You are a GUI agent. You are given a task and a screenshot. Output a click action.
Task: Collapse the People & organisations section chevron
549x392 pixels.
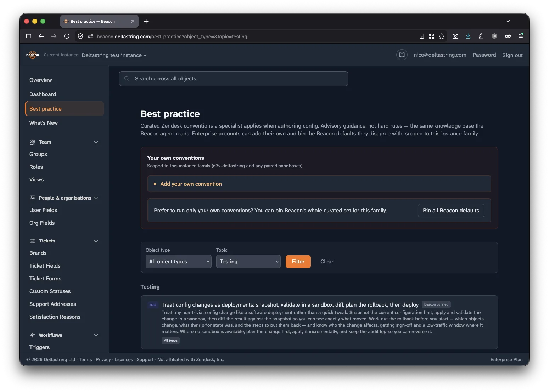[x=96, y=198]
